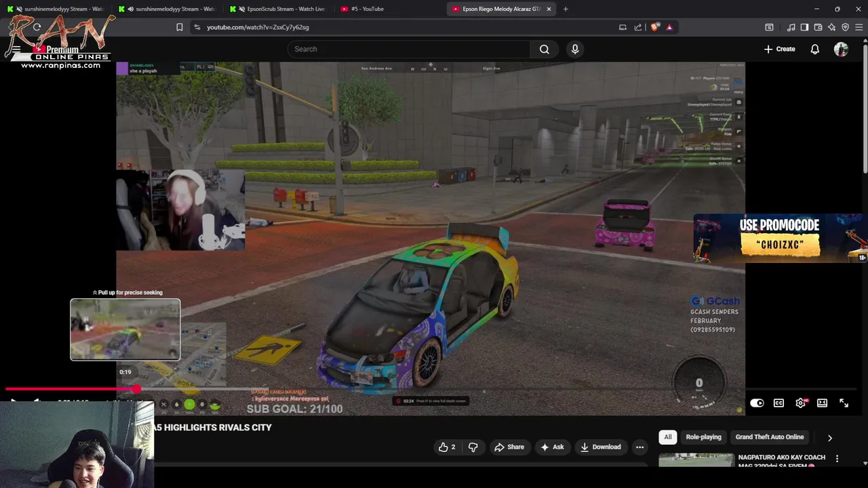
Task: Select the 'All' filter chip
Action: coord(668,437)
